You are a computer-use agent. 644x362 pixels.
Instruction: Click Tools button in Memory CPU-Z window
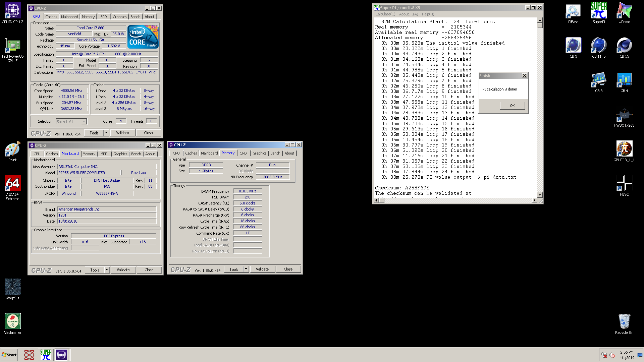point(234,269)
